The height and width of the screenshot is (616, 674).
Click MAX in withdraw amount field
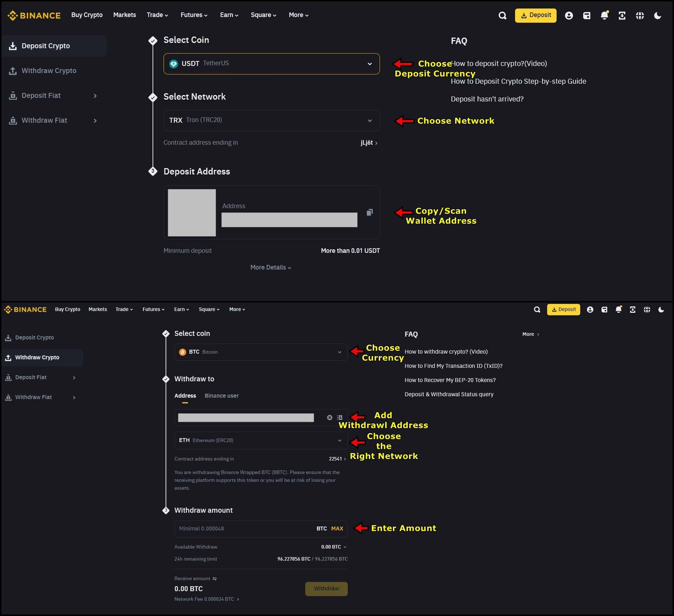(x=337, y=529)
